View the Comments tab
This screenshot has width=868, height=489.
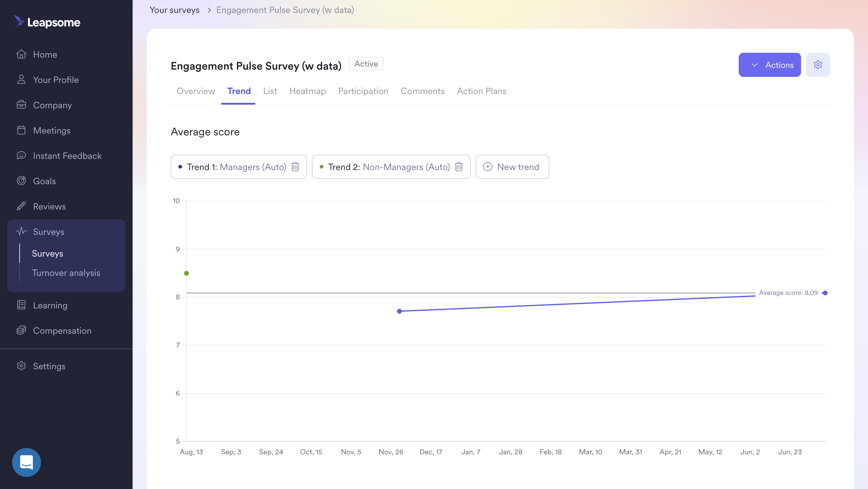[422, 91]
